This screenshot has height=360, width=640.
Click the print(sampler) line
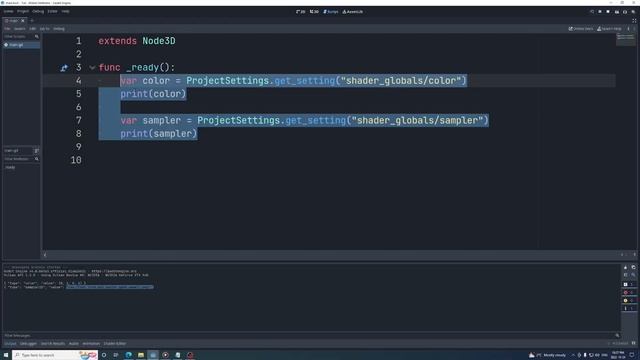click(x=159, y=134)
